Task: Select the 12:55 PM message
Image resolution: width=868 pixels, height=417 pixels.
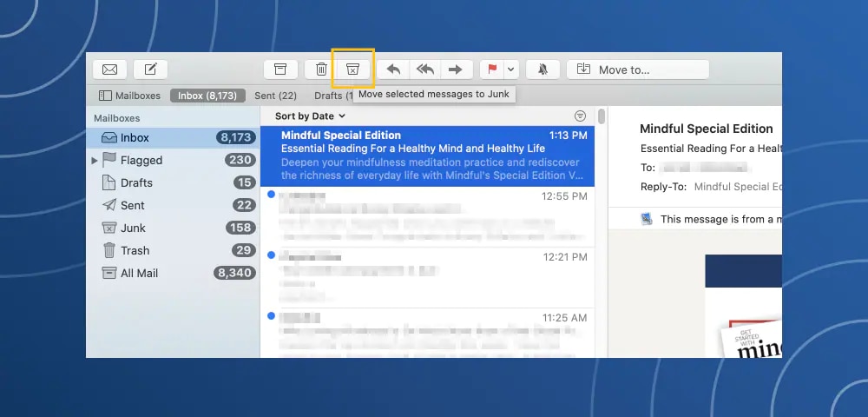Action: pos(427,216)
